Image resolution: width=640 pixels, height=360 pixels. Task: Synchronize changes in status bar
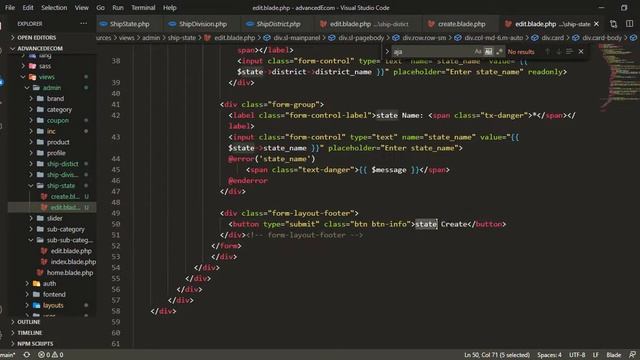[27, 355]
